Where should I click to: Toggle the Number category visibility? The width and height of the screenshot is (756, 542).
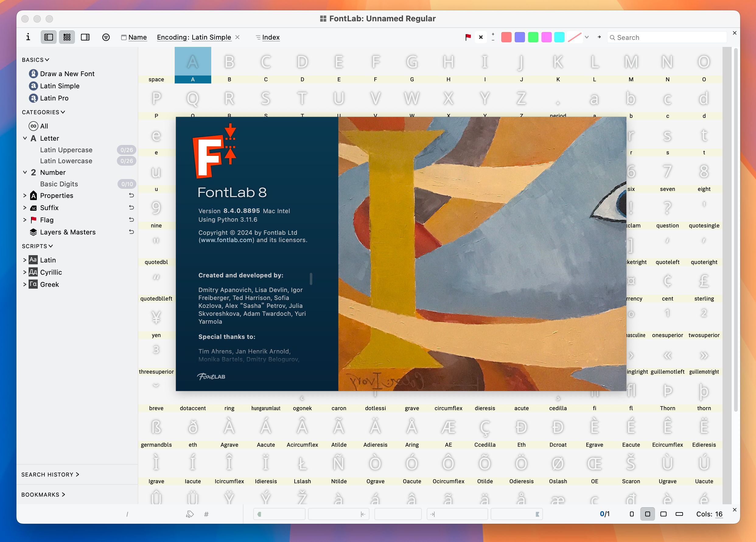coord(25,172)
